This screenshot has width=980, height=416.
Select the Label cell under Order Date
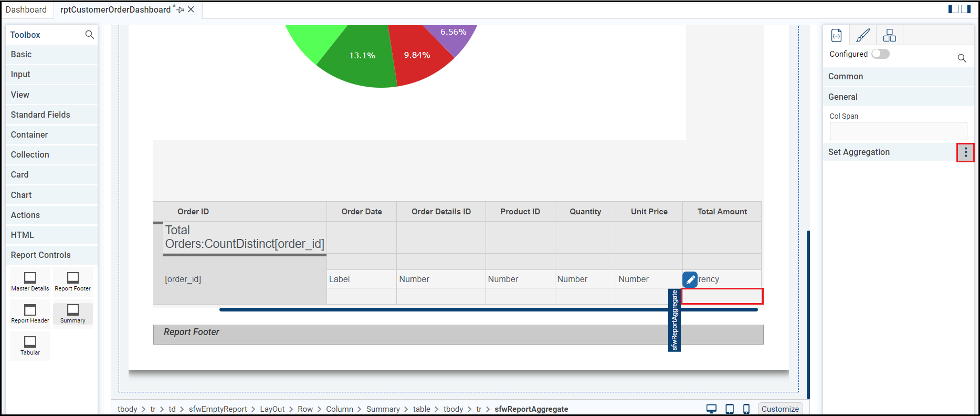(362, 279)
